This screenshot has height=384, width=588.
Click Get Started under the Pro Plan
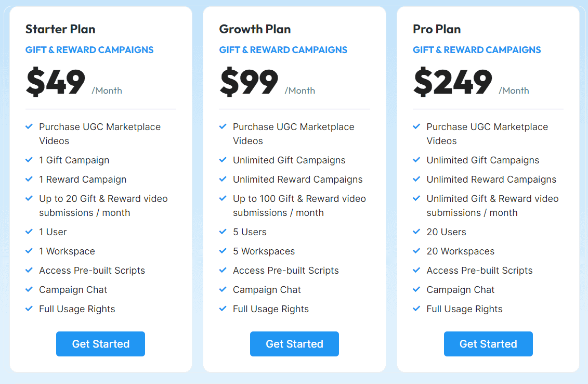(x=488, y=344)
